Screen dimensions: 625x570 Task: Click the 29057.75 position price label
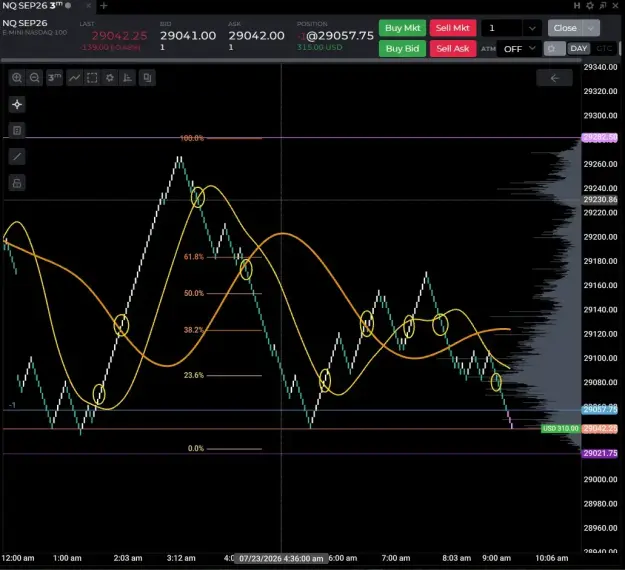coord(600,409)
